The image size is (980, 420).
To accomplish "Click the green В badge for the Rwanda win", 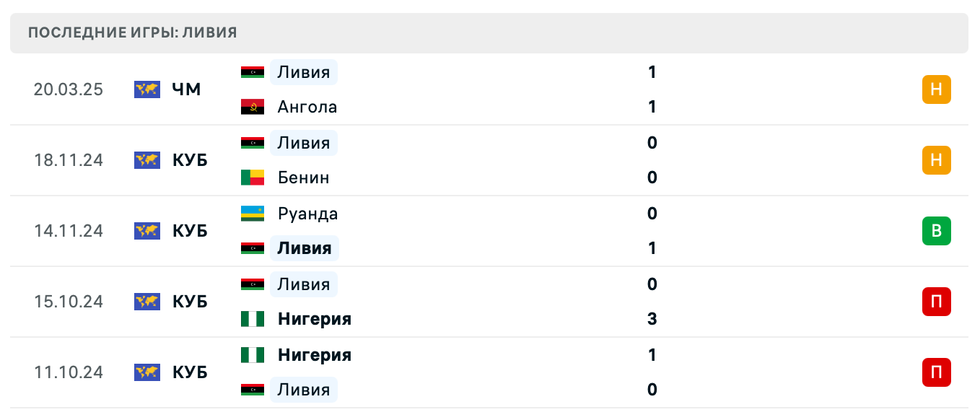I will (x=937, y=232).
